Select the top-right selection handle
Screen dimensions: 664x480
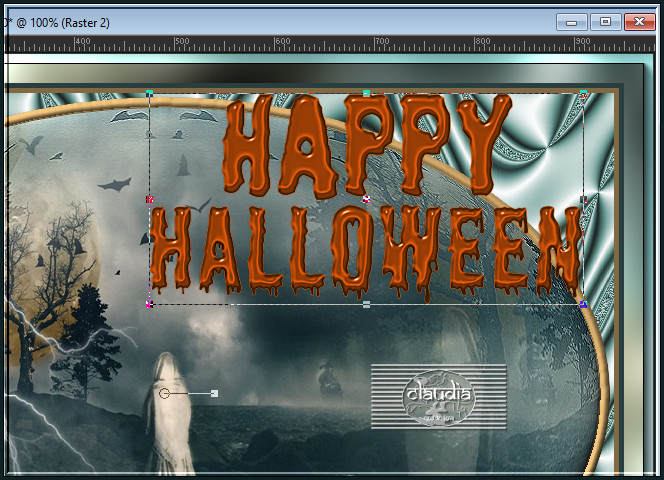584,93
